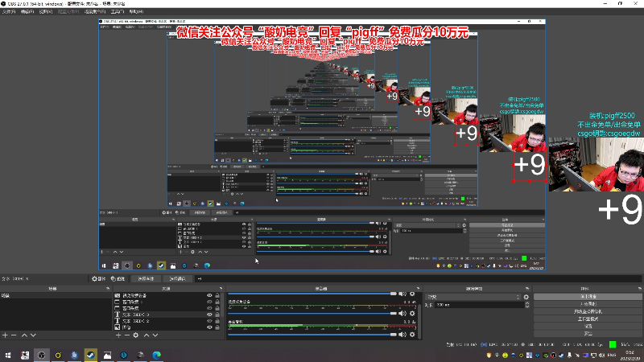Open the 工具(T) menu
The height and width of the screenshot is (362, 644).
coord(118,12)
